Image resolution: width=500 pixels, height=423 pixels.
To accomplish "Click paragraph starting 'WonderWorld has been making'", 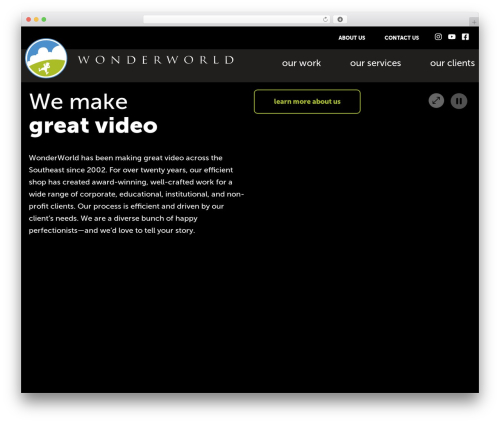I will point(136,194).
